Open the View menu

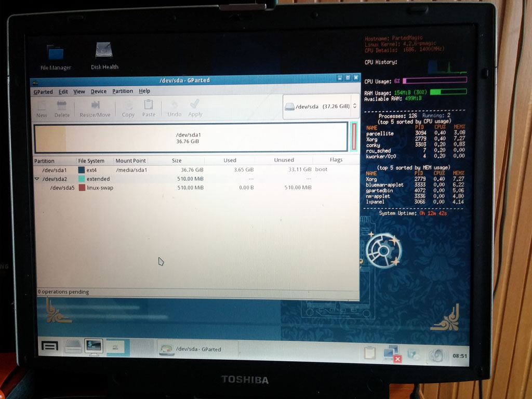(x=79, y=91)
